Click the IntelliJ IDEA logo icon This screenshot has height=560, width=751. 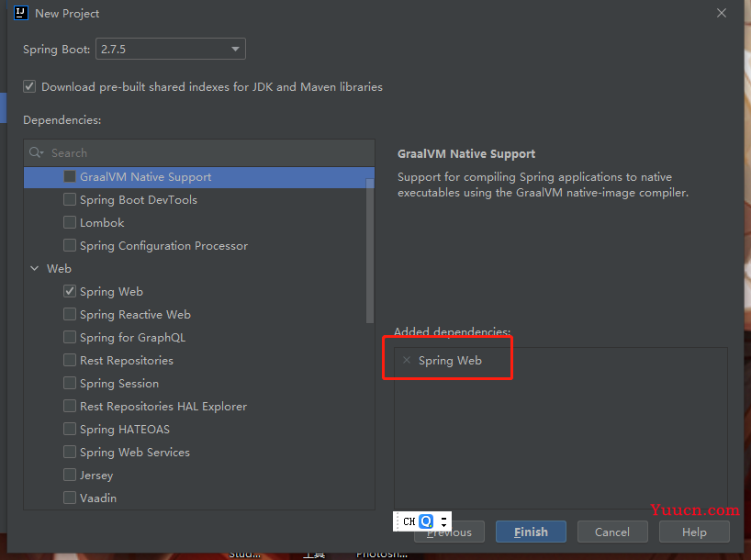pos(20,13)
